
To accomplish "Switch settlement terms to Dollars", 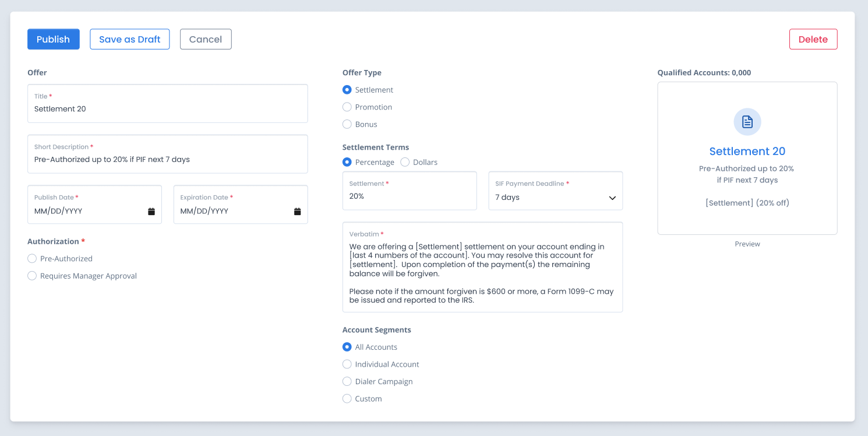I will 405,163.
